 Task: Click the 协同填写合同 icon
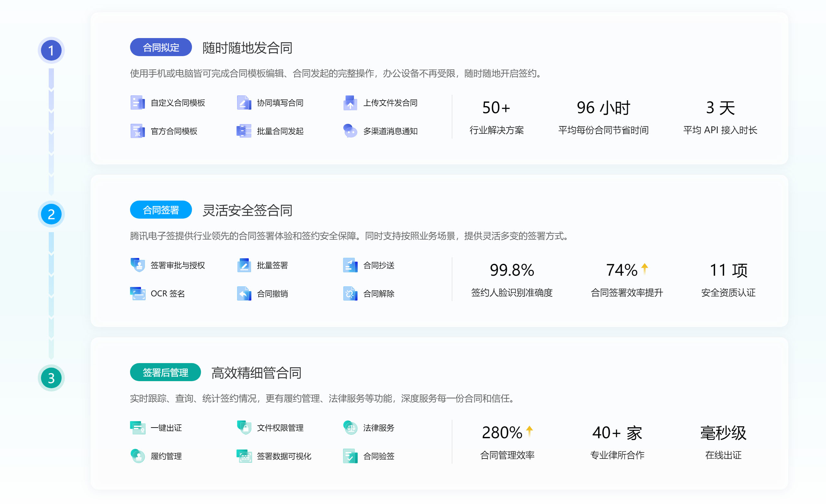pos(244,103)
